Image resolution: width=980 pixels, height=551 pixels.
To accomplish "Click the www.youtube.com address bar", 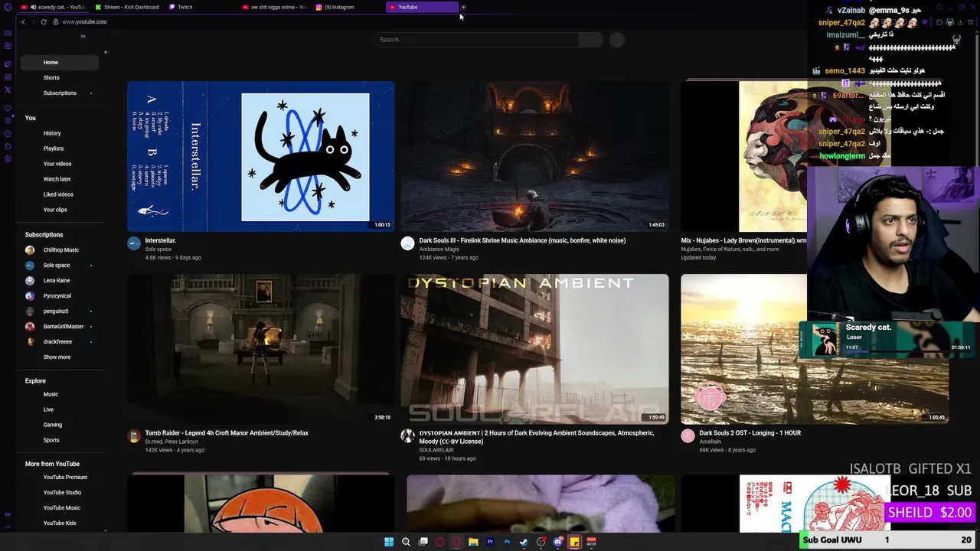I will (x=84, y=21).
